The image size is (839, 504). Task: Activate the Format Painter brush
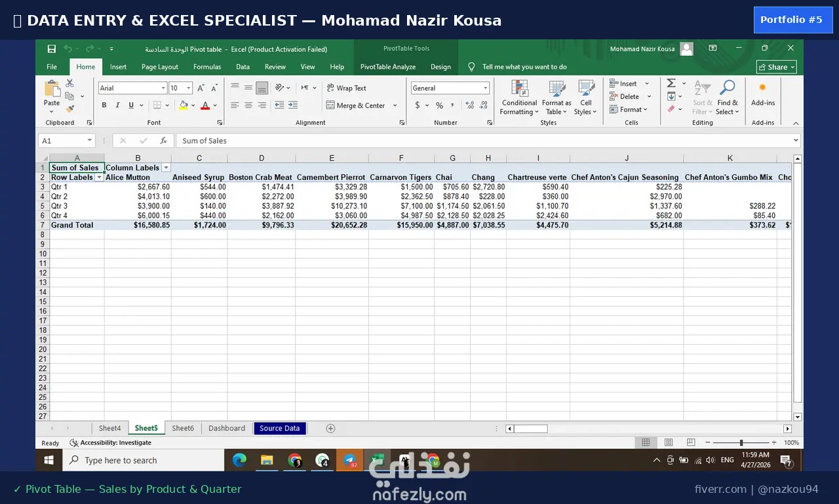69,109
